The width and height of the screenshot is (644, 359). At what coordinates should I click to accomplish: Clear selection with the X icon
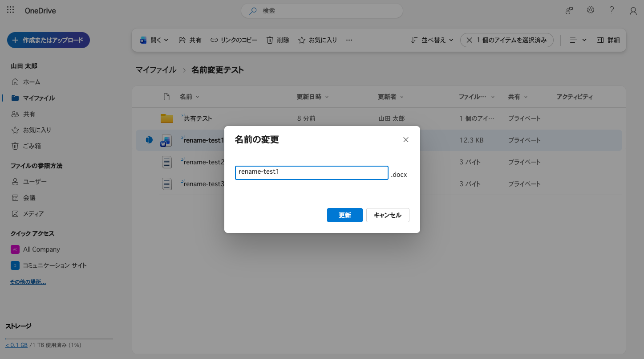470,40
